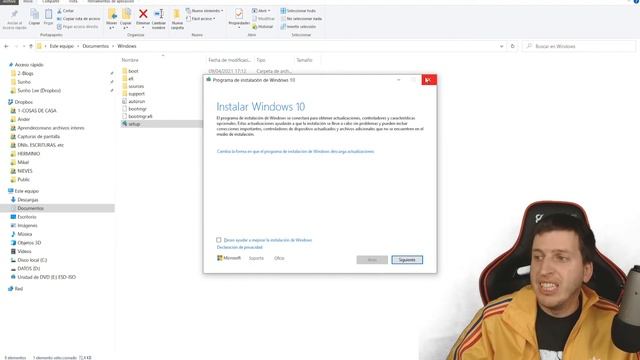Open Descargas in the navigation pane
The width and height of the screenshot is (640, 360).
click(28, 200)
